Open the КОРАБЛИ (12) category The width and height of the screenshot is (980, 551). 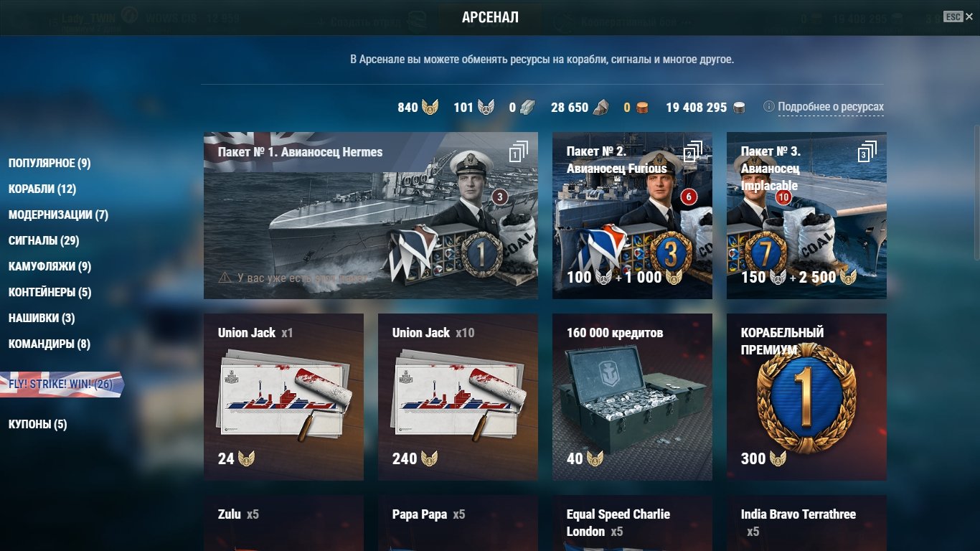[42, 189]
